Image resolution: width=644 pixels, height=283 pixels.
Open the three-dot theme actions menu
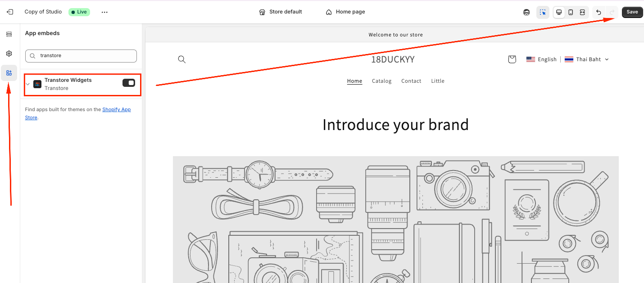(104, 12)
